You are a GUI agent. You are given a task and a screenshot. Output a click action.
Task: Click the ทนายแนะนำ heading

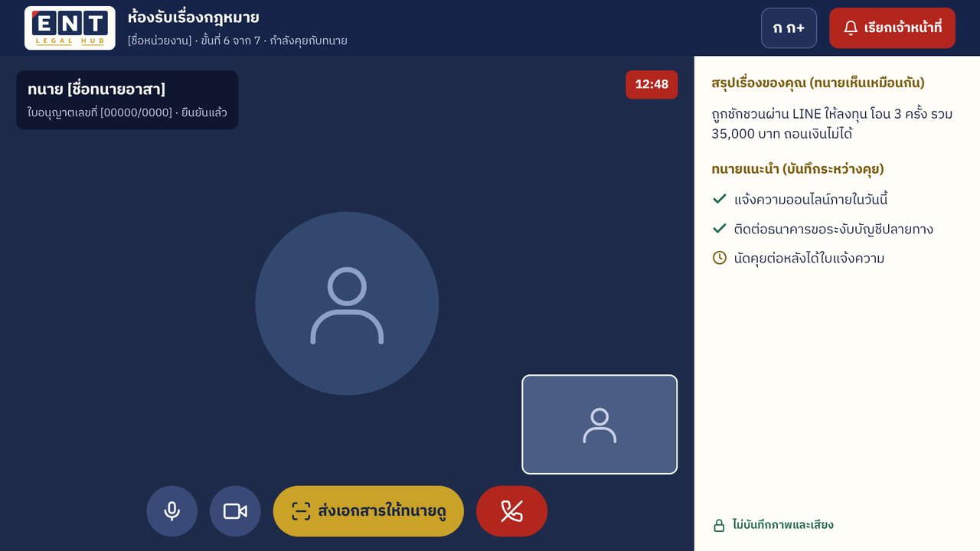pos(798,169)
